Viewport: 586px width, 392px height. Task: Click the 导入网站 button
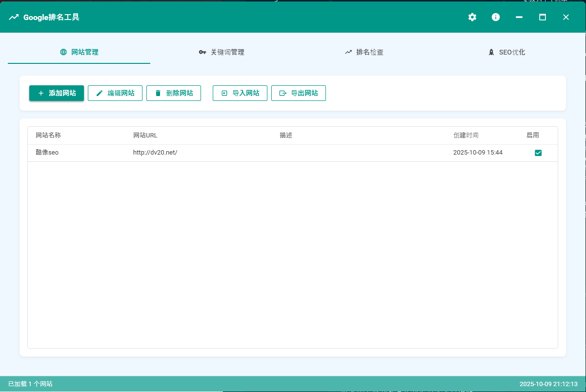coord(240,93)
